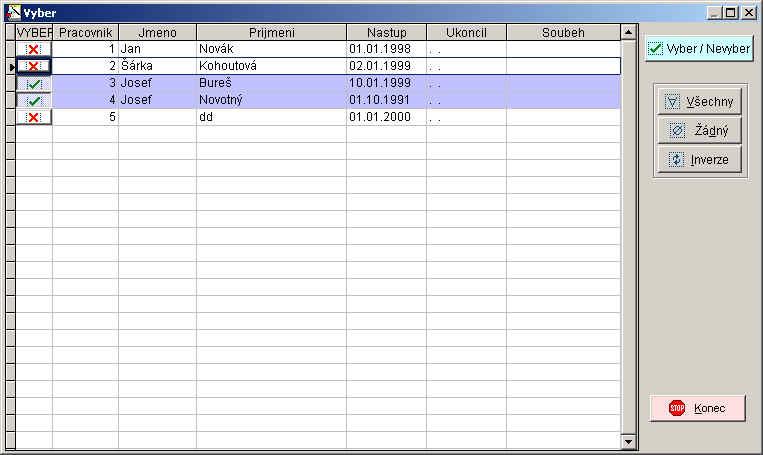Select the surname cell dd
Image resolution: width=763 pixels, height=455 pixels.
[272, 117]
